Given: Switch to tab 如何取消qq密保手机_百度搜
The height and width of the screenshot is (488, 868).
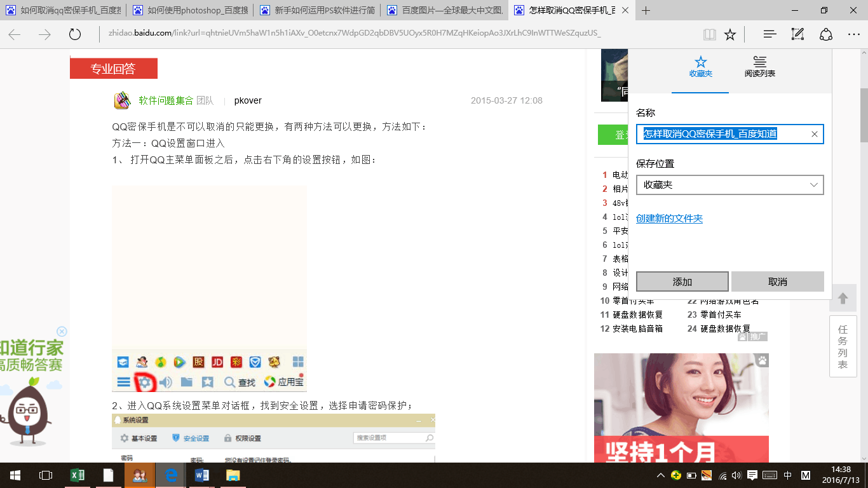Looking at the screenshot, I should click(x=63, y=10).
